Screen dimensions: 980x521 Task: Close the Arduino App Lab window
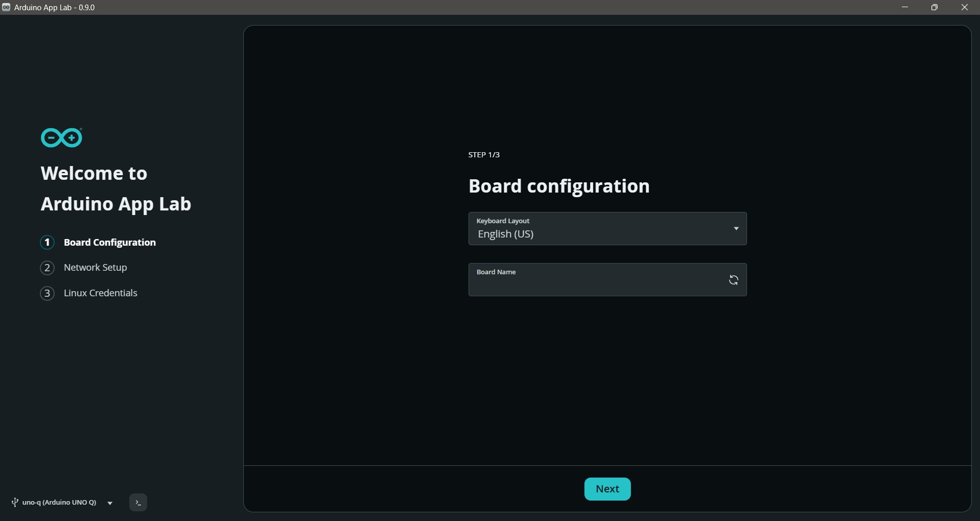click(x=965, y=7)
